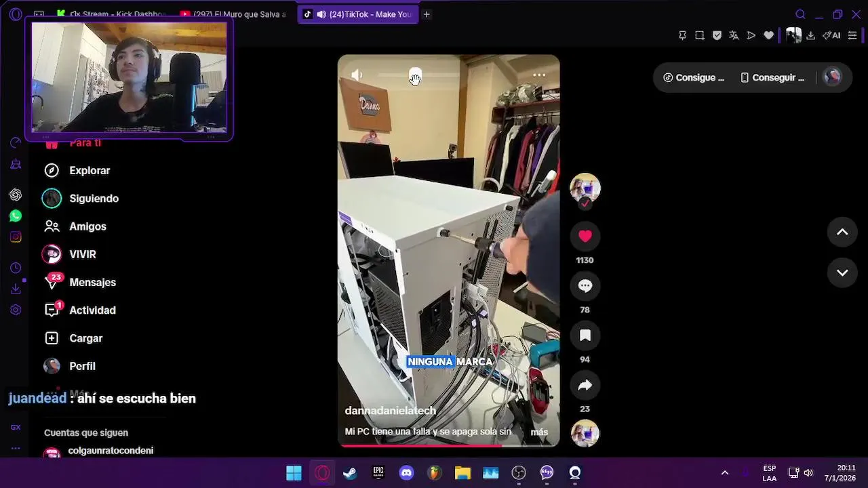This screenshot has height=488, width=868.
Task: Share the video using the arrow icon
Action: [585, 385]
